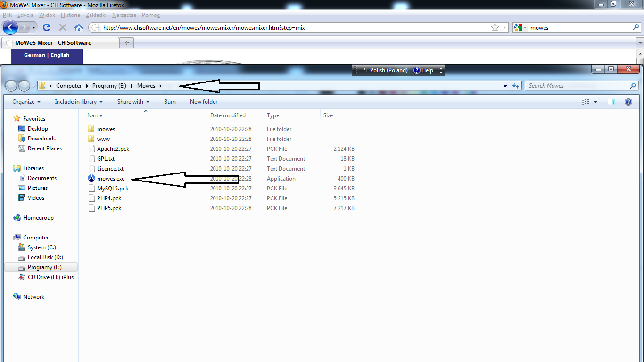Refresh the Explorer folder view
This screenshot has width=644, height=362.
(515, 86)
